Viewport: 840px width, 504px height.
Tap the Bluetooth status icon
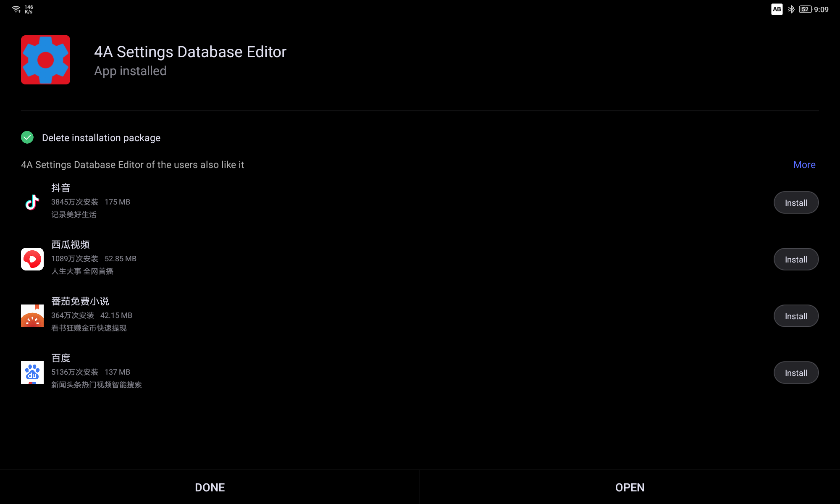coord(791,9)
